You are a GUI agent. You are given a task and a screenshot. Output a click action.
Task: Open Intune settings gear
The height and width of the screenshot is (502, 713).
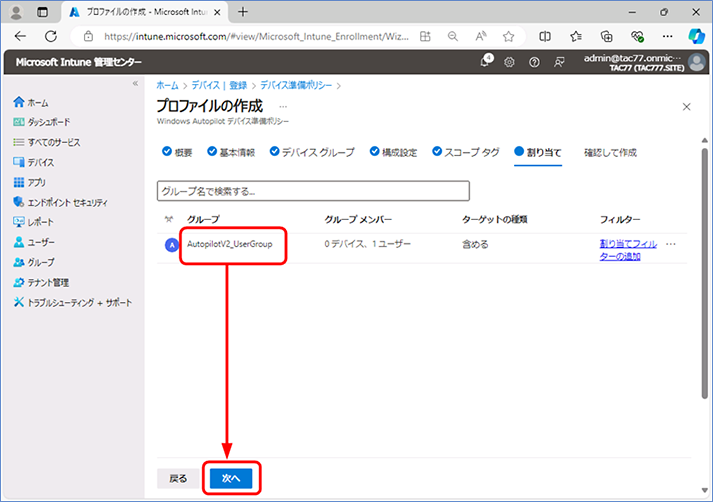[509, 62]
